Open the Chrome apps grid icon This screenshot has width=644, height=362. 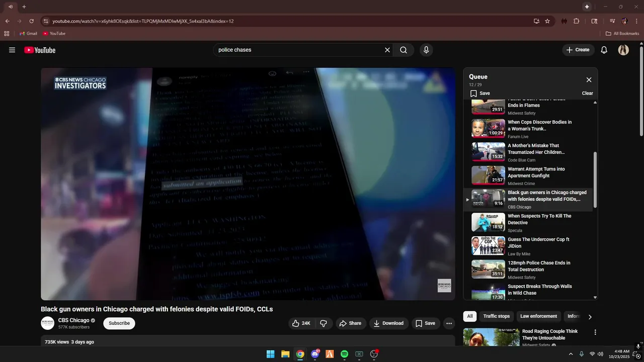7,33
